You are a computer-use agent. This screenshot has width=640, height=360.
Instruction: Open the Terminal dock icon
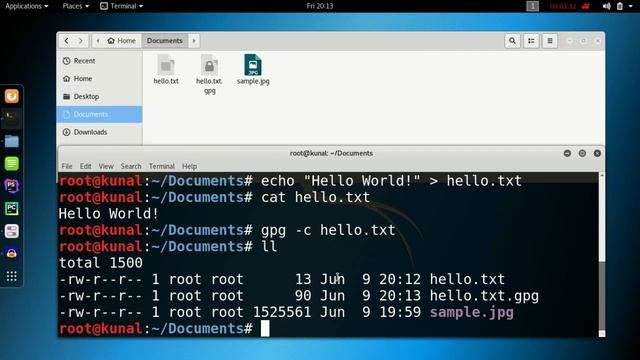[x=11, y=119]
